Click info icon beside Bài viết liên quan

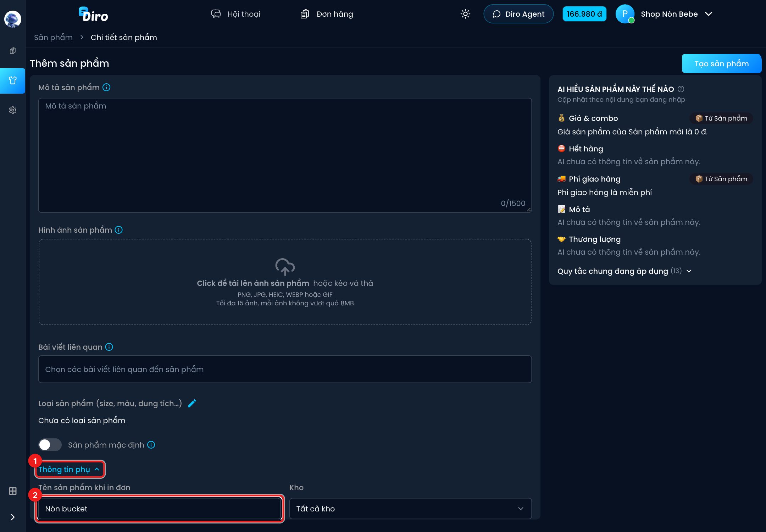tap(109, 347)
